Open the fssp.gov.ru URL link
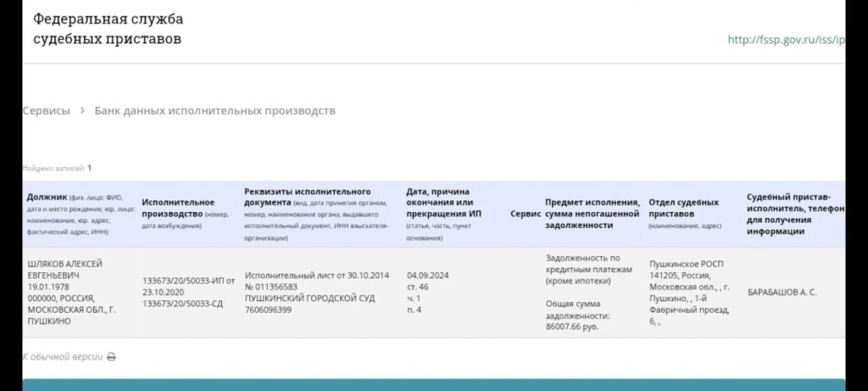This screenshot has width=868, height=391. point(786,40)
